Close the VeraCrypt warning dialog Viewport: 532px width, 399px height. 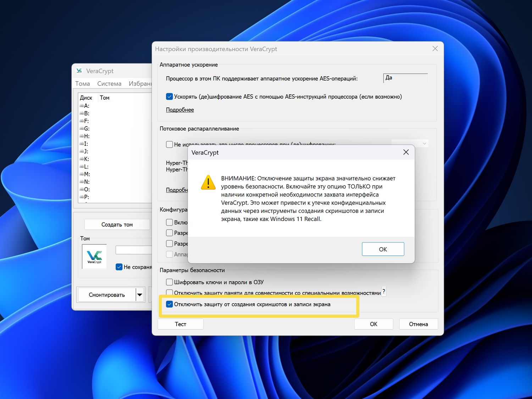click(x=406, y=152)
